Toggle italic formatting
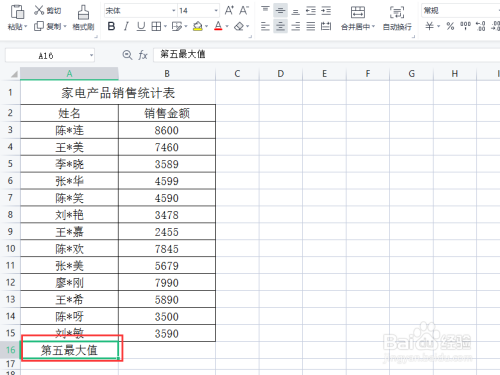This screenshot has width=500, height=375. click(126, 26)
